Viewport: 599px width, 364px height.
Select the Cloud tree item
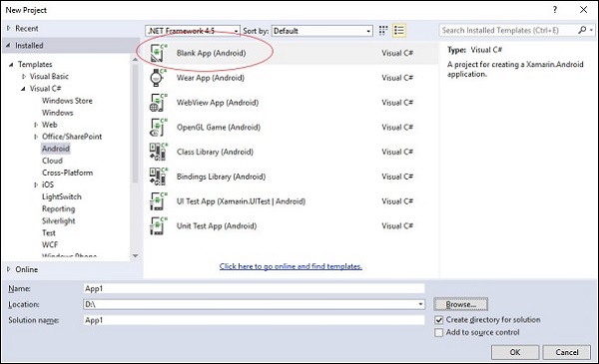(52, 161)
